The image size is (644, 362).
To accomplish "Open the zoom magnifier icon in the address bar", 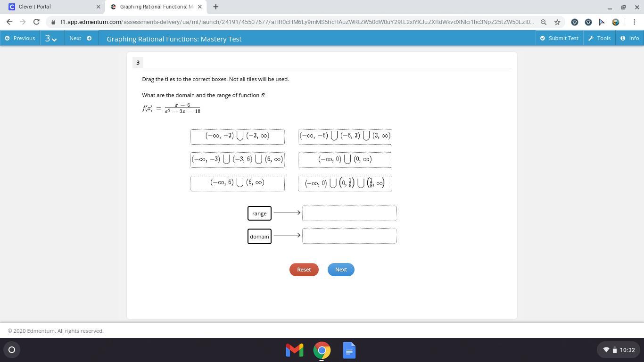I will coord(544,22).
